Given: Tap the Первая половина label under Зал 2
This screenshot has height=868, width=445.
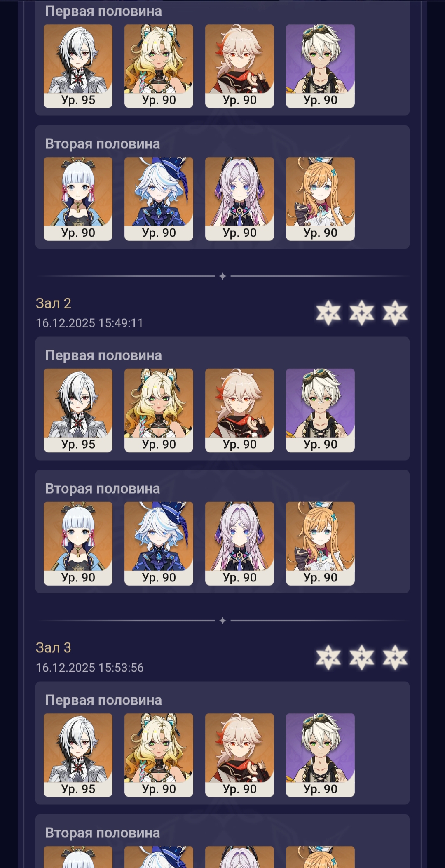Looking at the screenshot, I should tap(103, 355).
